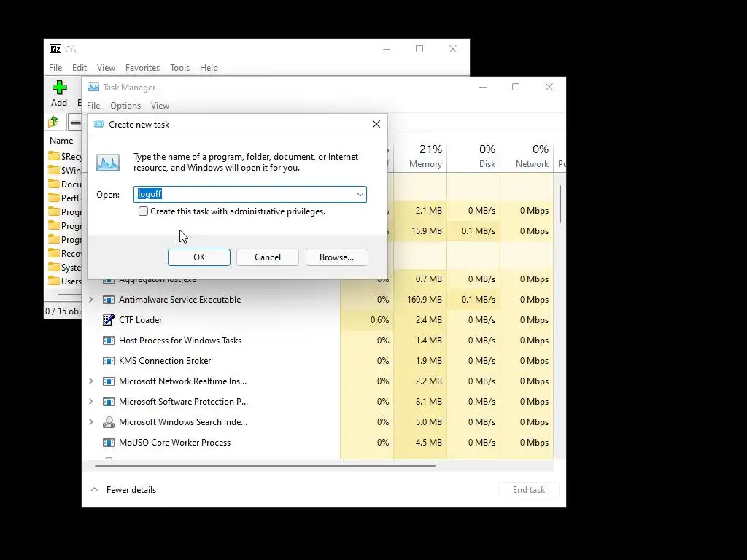Open Task Manager File menu
This screenshot has height=560, width=747.
(x=93, y=106)
